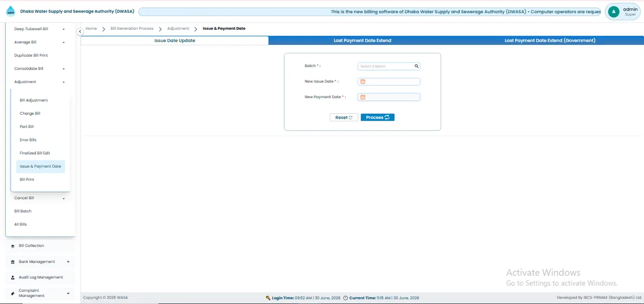This screenshot has width=644, height=304.
Task: Click Developed By IBCS-PRIMAX footer text
Action: tap(599, 298)
